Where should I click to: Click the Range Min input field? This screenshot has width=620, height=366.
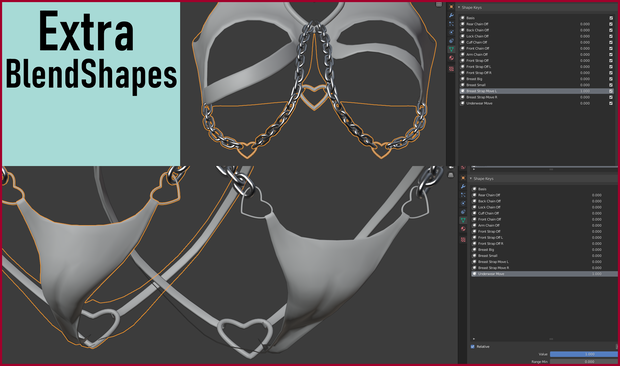coord(584,361)
